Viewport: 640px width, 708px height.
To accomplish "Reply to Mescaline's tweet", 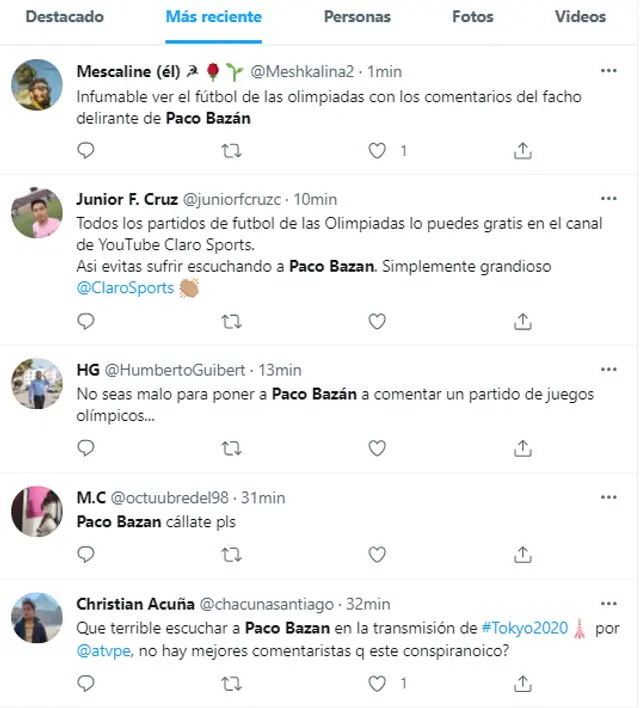I will click(86, 151).
